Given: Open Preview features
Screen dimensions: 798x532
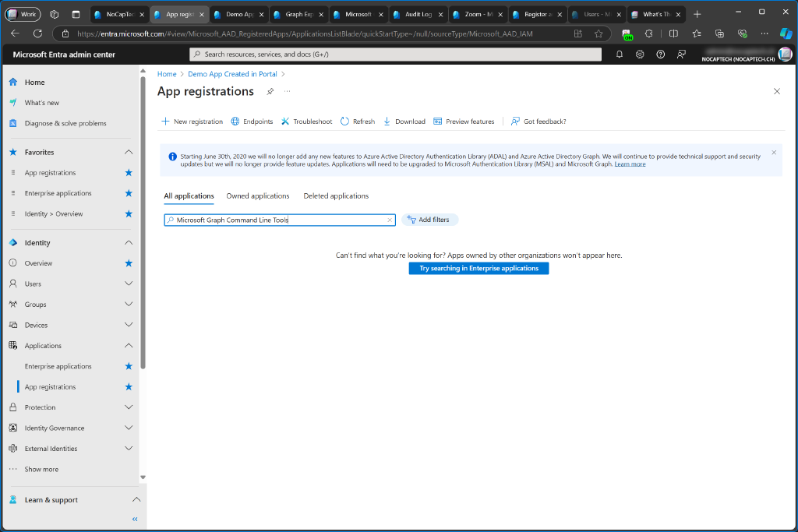Looking at the screenshot, I should point(464,122).
